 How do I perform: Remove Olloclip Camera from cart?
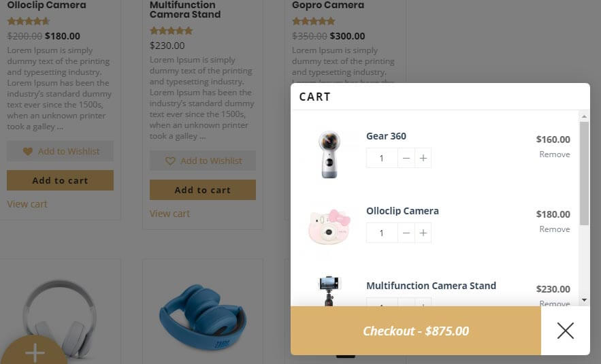click(554, 229)
